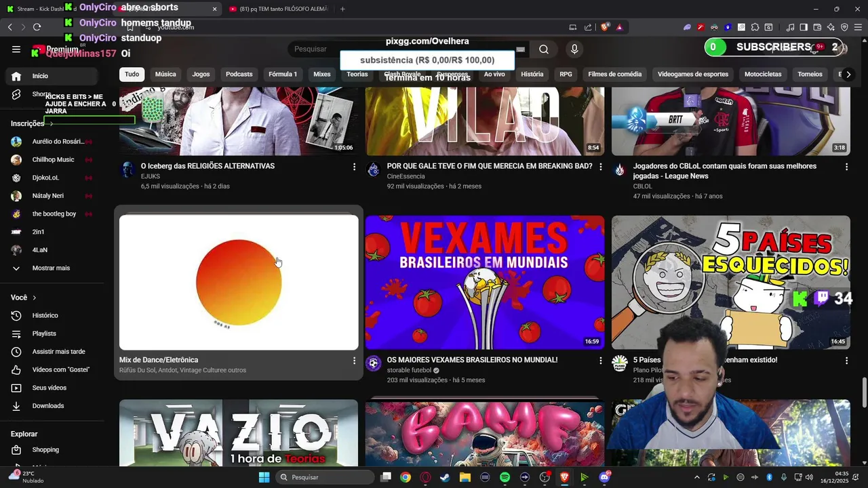Open Google Chrome from the taskbar

pos(405,477)
